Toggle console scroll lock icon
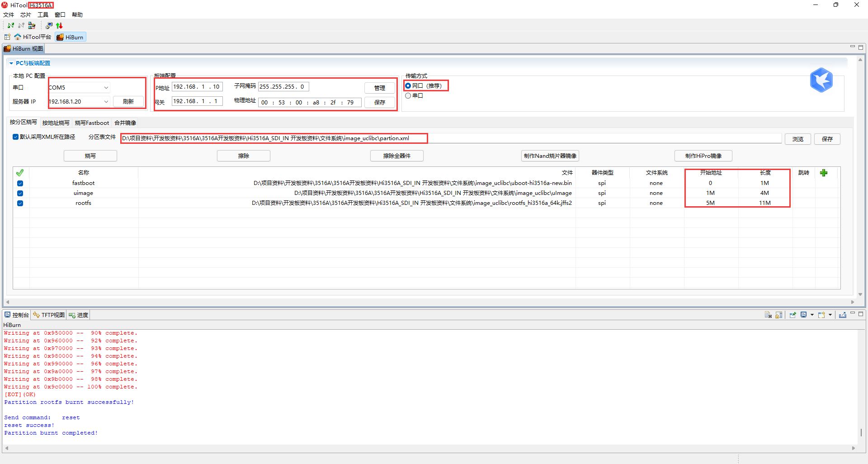This screenshot has width=868, height=464. [x=778, y=315]
